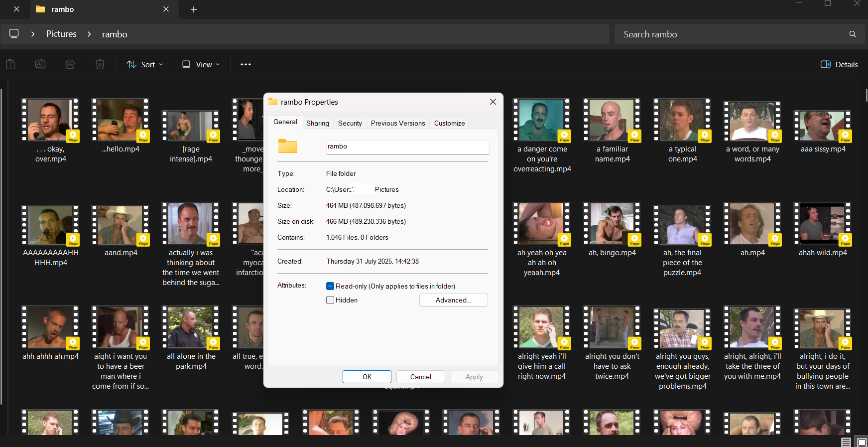The image size is (868, 447).
Task: Switch to large thumbnails view icon
Action: coord(862,442)
